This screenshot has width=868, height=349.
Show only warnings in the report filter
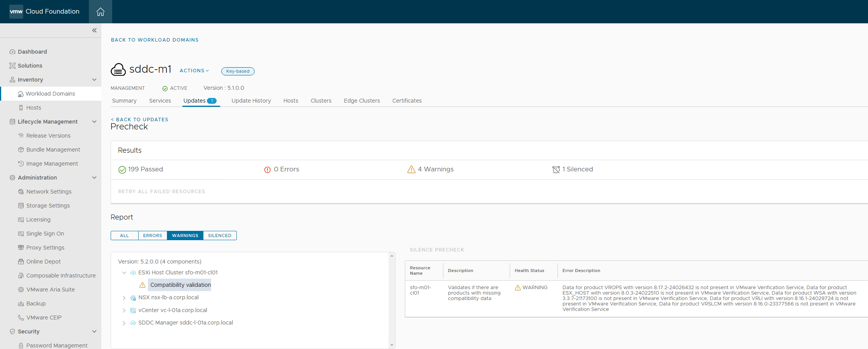point(185,236)
